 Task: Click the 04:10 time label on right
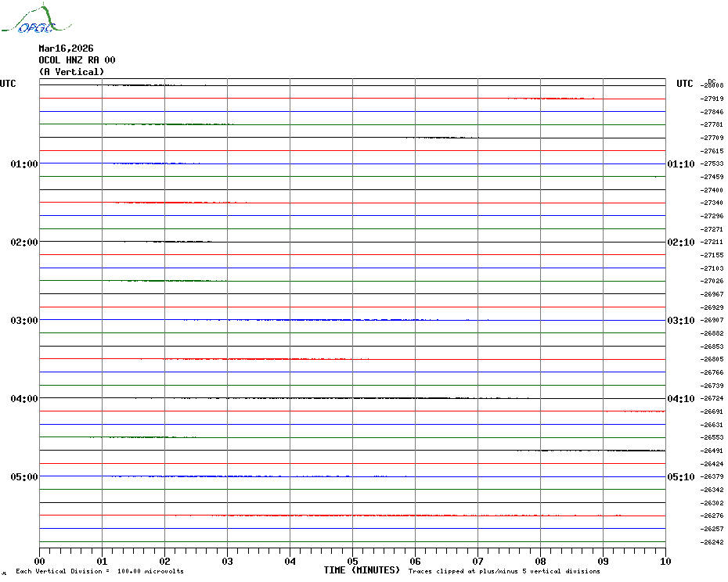(680, 398)
